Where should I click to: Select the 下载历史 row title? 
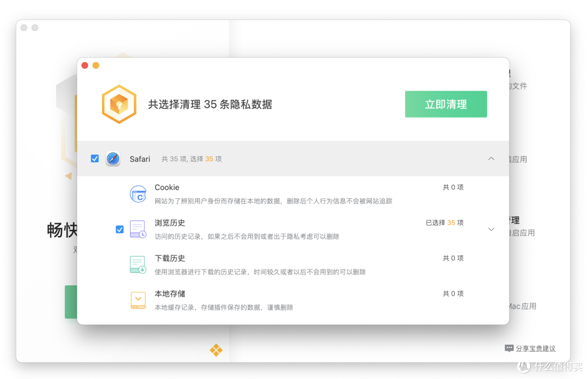point(170,258)
